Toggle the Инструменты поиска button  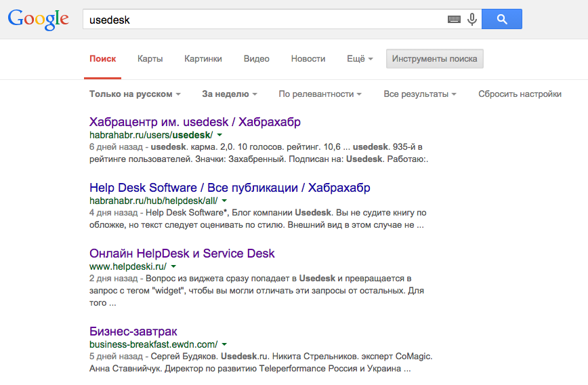pyautogui.click(x=434, y=59)
